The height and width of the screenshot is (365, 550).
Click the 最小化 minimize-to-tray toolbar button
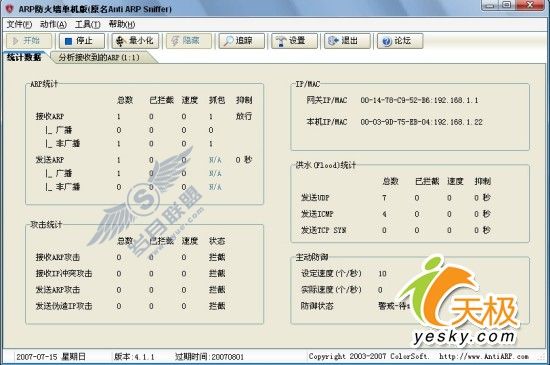pyautogui.click(x=135, y=41)
